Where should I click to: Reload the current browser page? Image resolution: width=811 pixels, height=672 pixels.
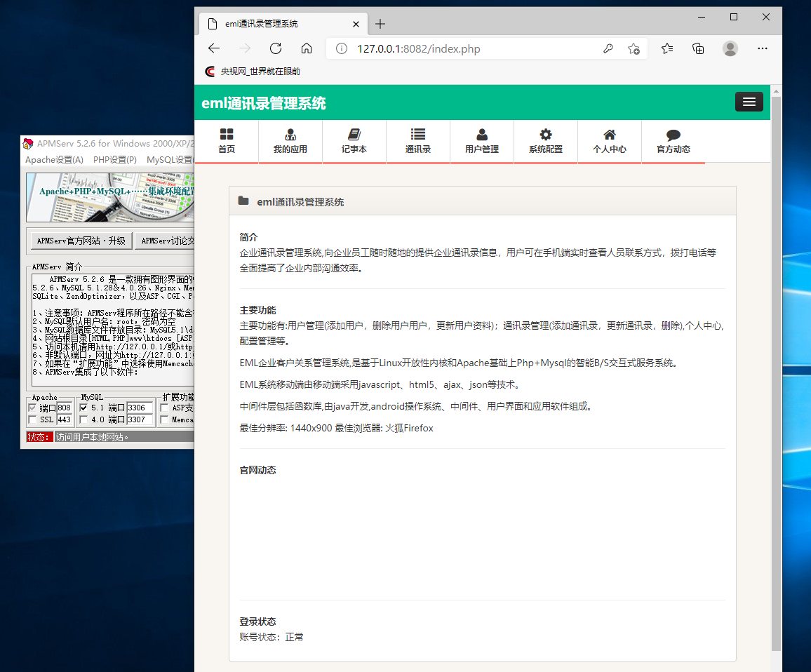[x=276, y=48]
